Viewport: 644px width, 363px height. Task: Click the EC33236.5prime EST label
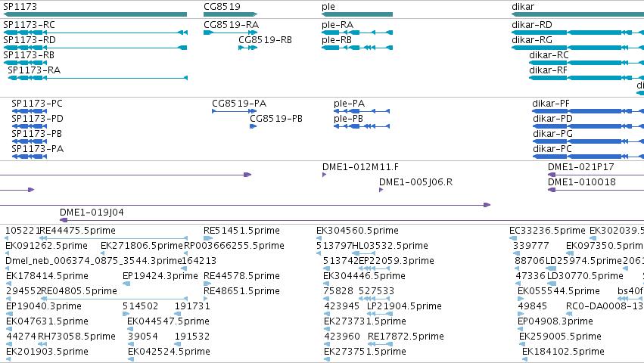point(547,231)
